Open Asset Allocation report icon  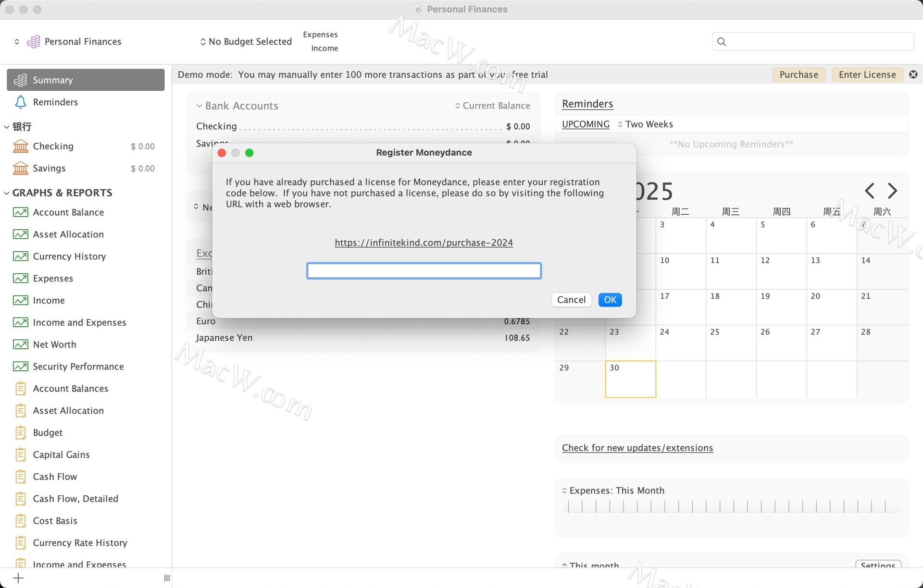click(20, 411)
